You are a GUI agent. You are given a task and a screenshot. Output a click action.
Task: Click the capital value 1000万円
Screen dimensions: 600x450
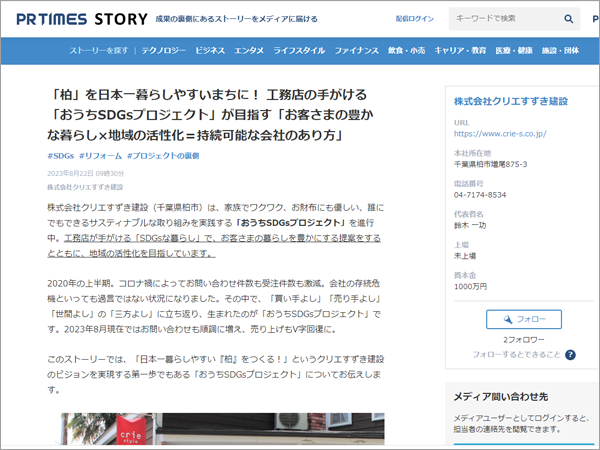coord(470,287)
